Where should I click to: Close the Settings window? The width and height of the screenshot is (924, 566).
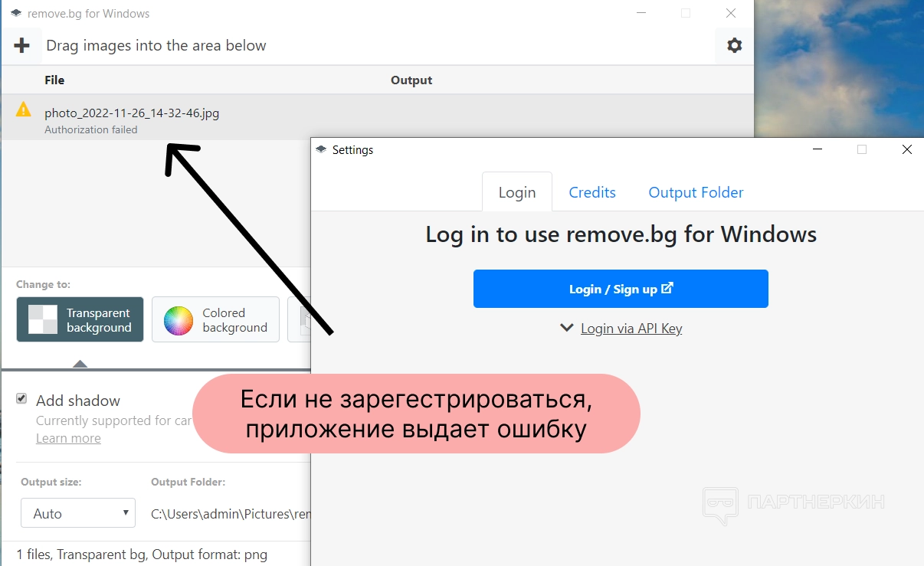coord(907,150)
